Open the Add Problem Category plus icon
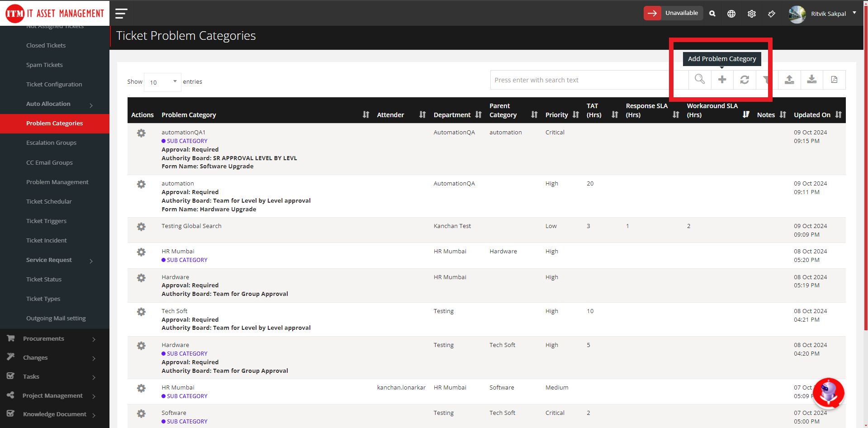Viewport: 868px width, 428px height. point(722,80)
